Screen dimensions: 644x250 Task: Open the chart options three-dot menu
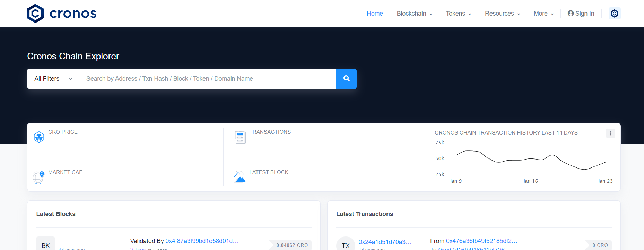coord(610,133)
